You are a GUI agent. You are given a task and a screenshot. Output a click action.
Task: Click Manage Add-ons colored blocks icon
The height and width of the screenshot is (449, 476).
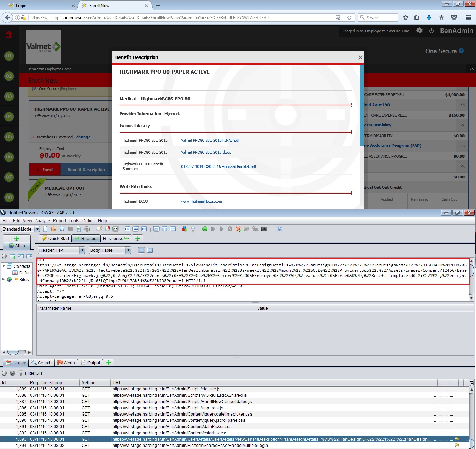185,229
